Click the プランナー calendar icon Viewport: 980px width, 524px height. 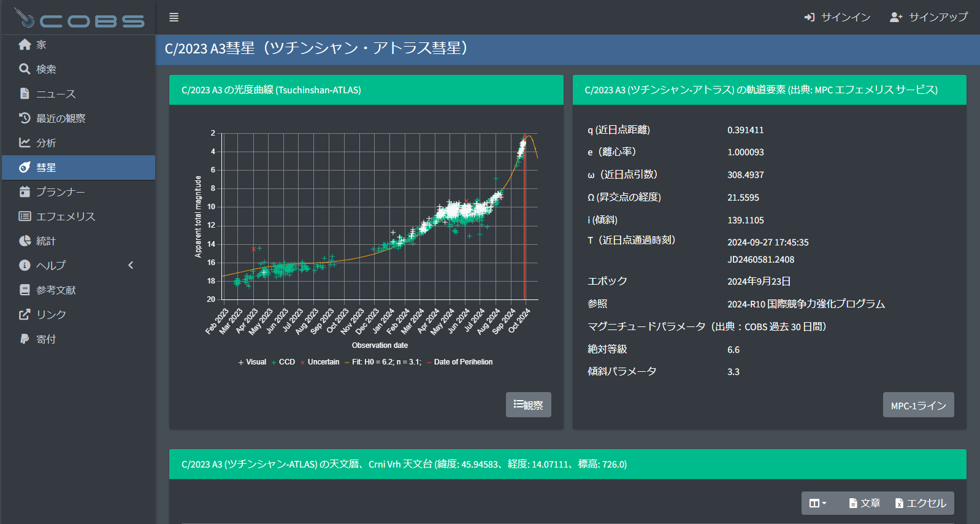(x=25, y=192)
